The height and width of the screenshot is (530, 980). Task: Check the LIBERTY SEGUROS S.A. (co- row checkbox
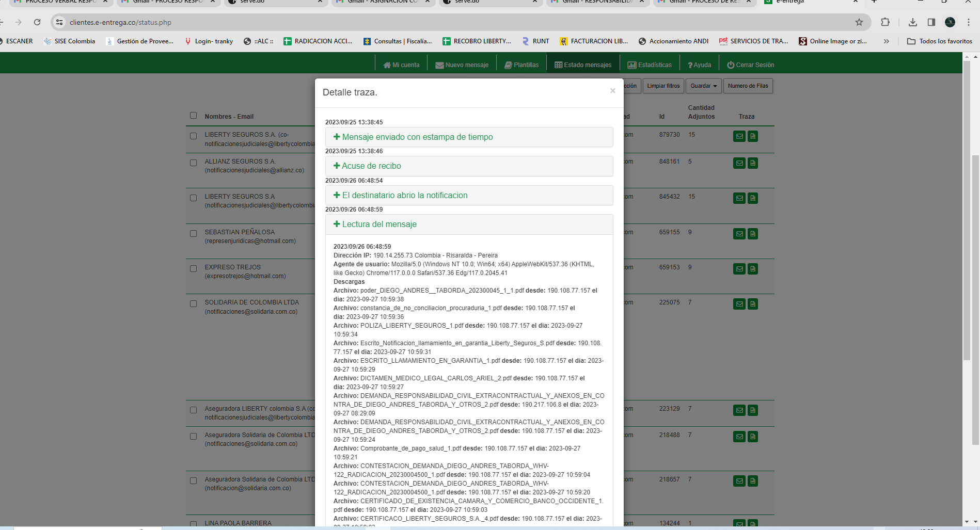click(193, 136)
